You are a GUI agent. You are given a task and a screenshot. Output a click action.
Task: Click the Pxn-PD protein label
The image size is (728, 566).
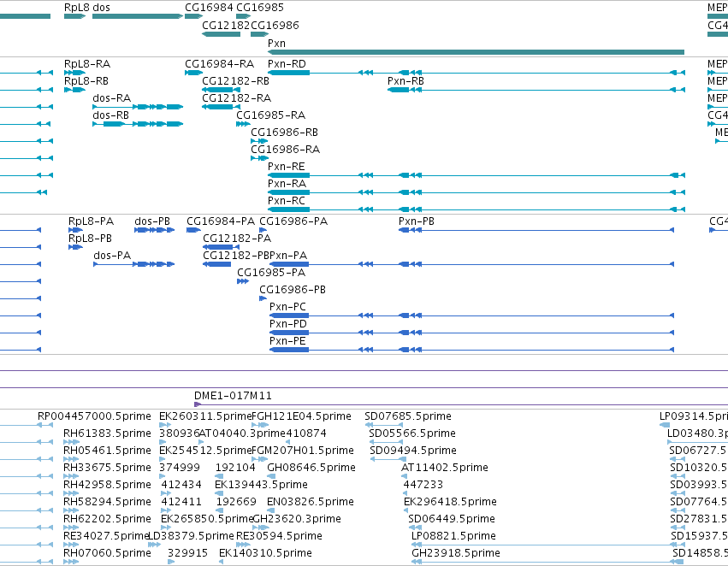point(288,324)
